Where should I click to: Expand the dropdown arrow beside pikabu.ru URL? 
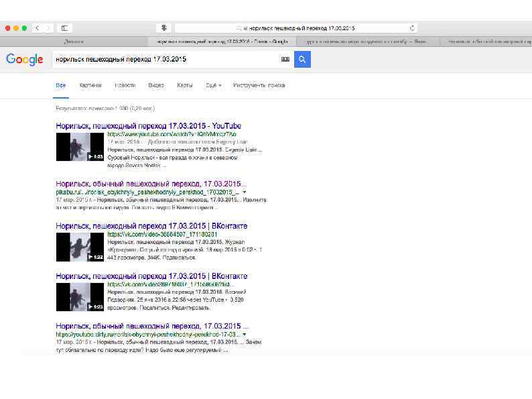click(x=245, y=192)
